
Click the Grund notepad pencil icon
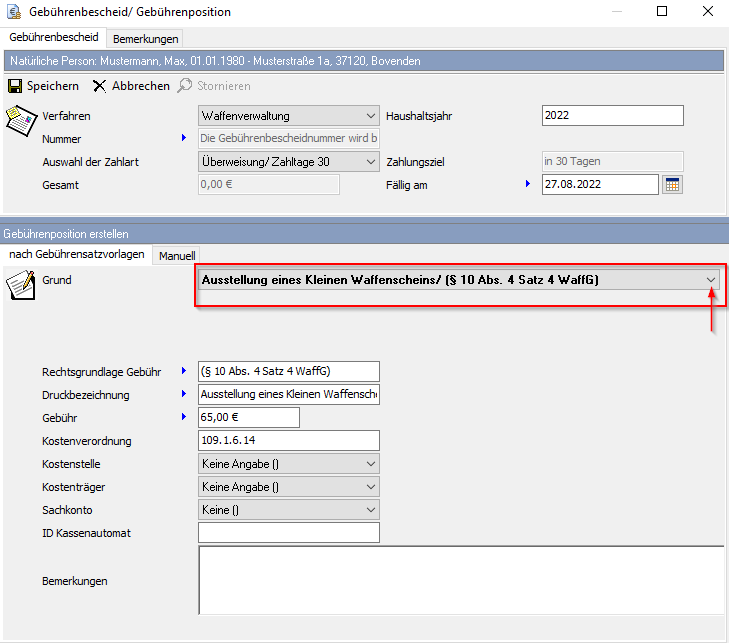click(21, 284)
